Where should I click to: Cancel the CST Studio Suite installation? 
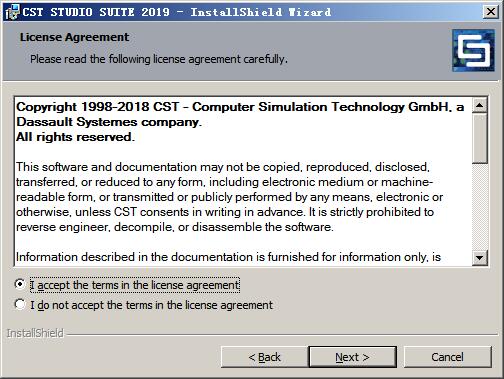pos(448,357)
